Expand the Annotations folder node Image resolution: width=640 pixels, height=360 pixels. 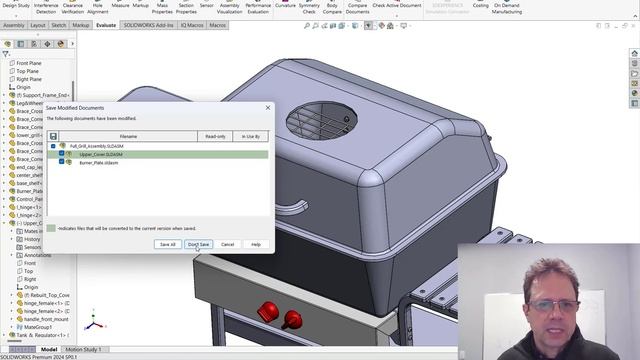(11, 255)
